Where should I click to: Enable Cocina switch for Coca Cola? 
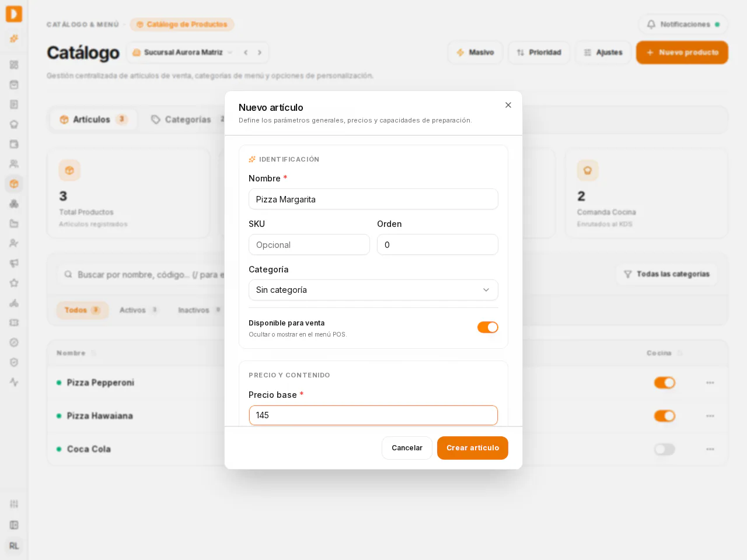pyautogui.click(x=665, y=449)
